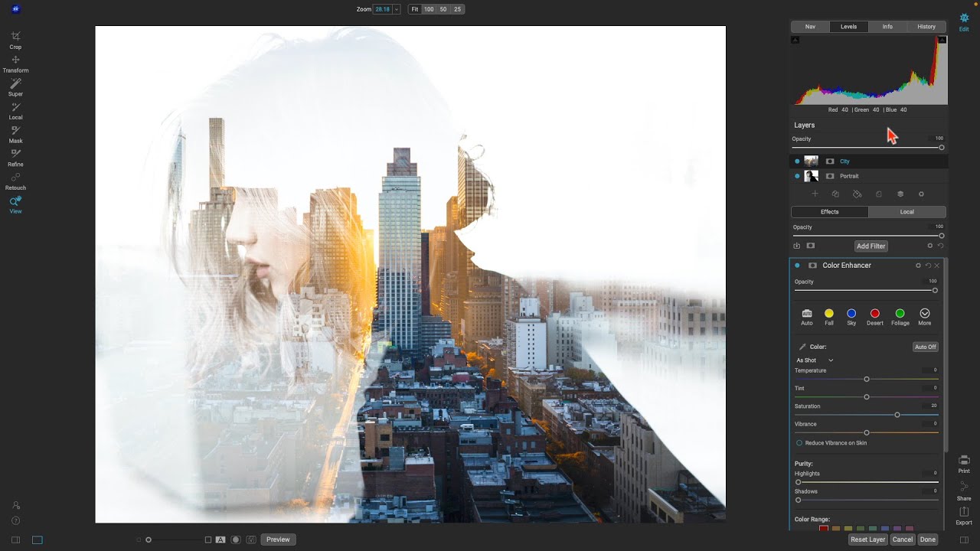
Task: Apply the Desert color preset
Action: [875, 317]
